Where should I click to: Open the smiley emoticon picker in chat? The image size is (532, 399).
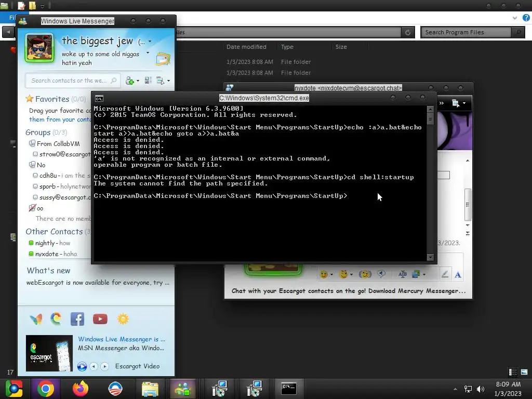tap(324, 274)
